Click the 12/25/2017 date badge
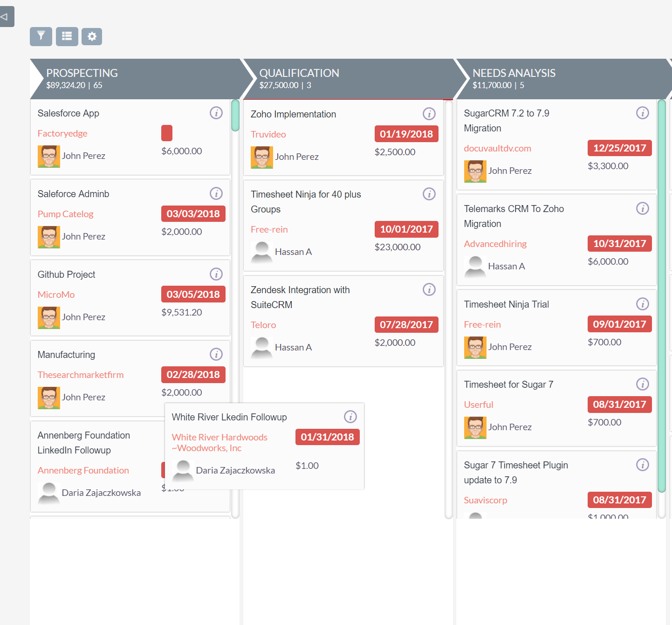Viewport: 672px width, 625px height. click(x=620, y=148)
